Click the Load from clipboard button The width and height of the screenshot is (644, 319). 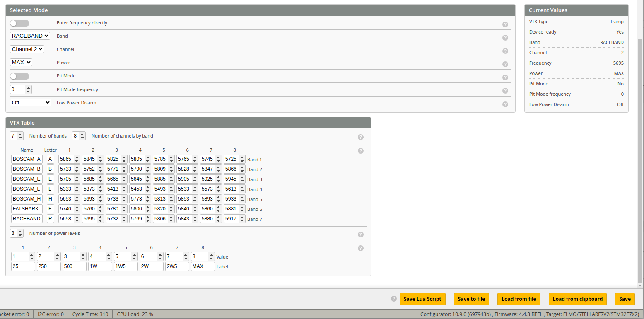(577, 299)
